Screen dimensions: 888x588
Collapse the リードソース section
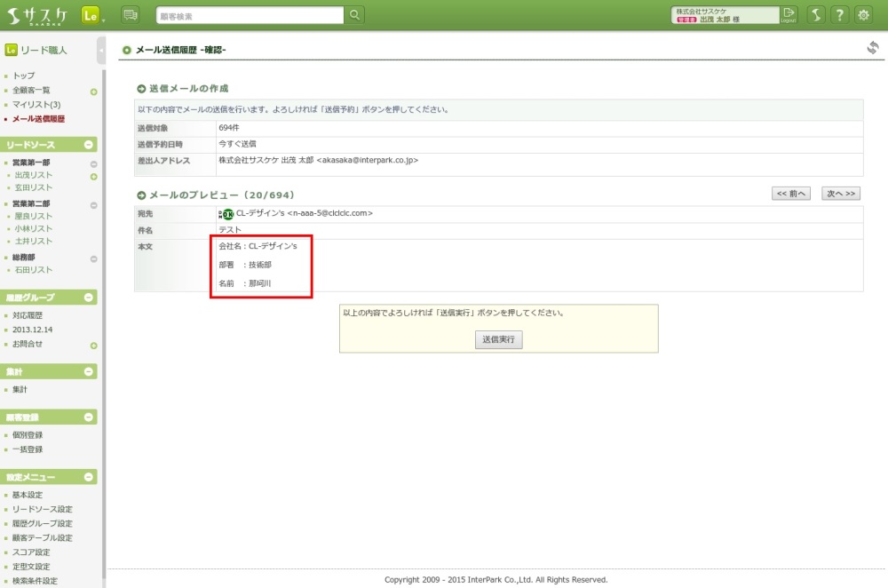[88, 145]
